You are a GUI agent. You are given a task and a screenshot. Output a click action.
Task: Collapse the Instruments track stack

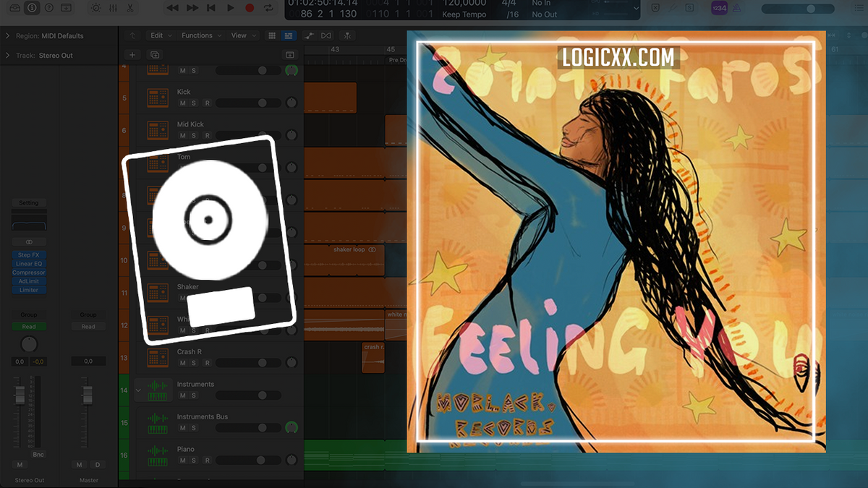click(137, 390)
